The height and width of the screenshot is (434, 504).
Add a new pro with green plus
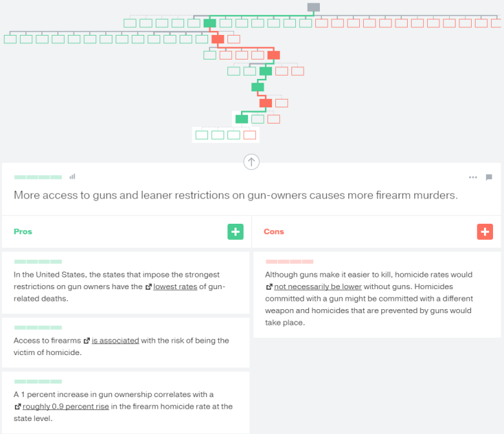(x=235, y=232)
